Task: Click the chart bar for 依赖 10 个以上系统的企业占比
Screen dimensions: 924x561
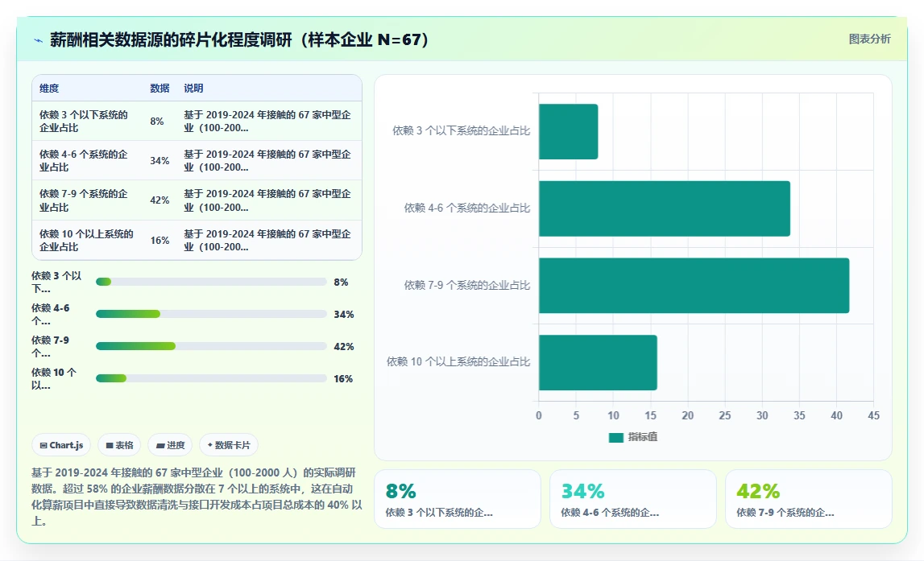Action: coord(598,363)
